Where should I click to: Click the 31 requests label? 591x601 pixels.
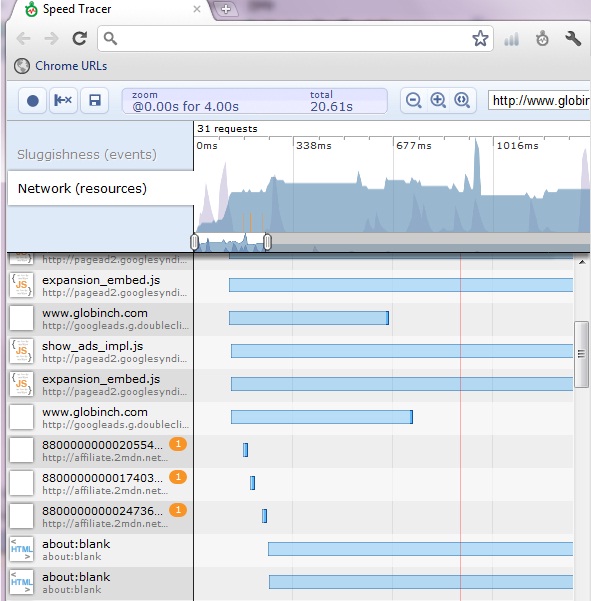227,129
